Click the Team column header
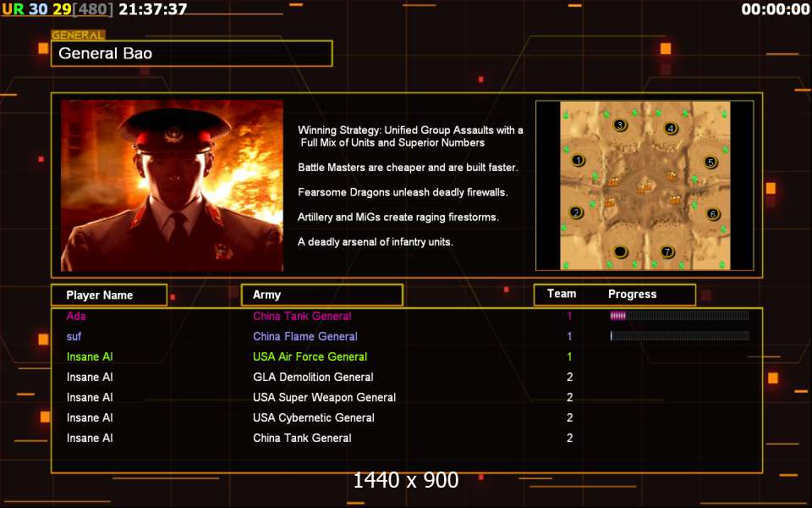 (x=562, y=294)
